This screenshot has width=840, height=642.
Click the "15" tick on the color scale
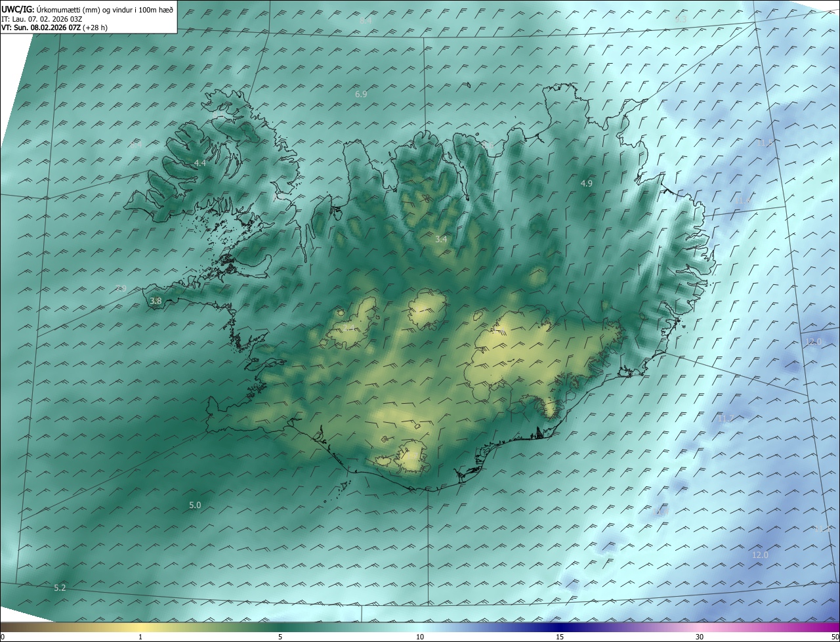pos(560,637)
